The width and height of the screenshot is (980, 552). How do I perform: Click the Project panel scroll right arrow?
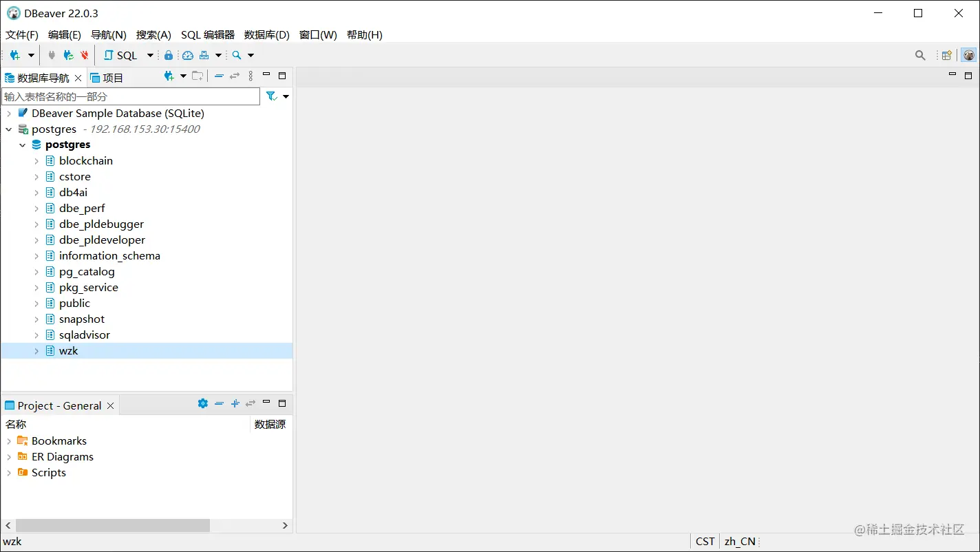tap(286, 525)
